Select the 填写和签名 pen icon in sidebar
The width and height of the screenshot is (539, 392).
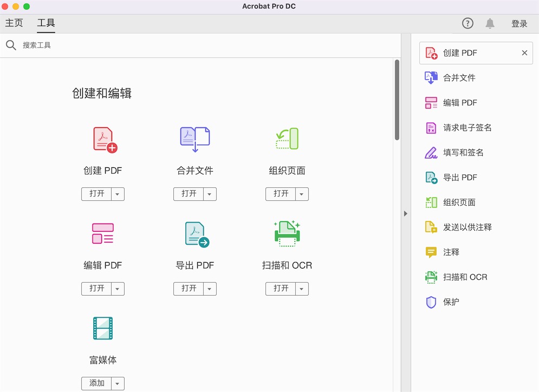pyautogui.click(x=431, y=153)
